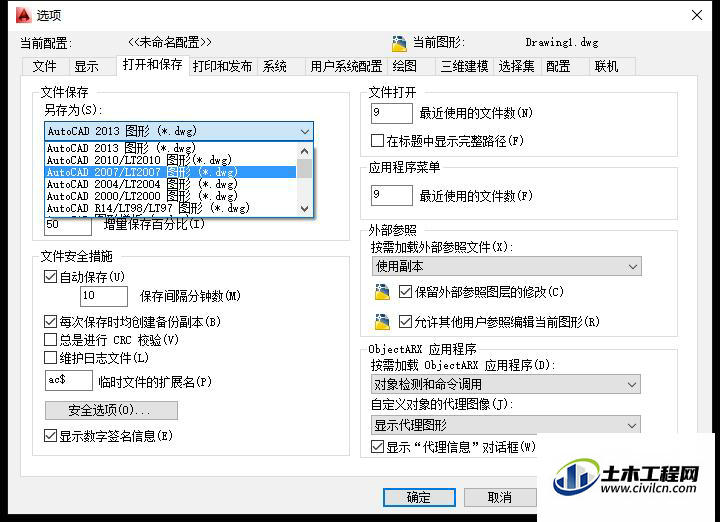Click format list scroll up arrow

tap(304, 151)
